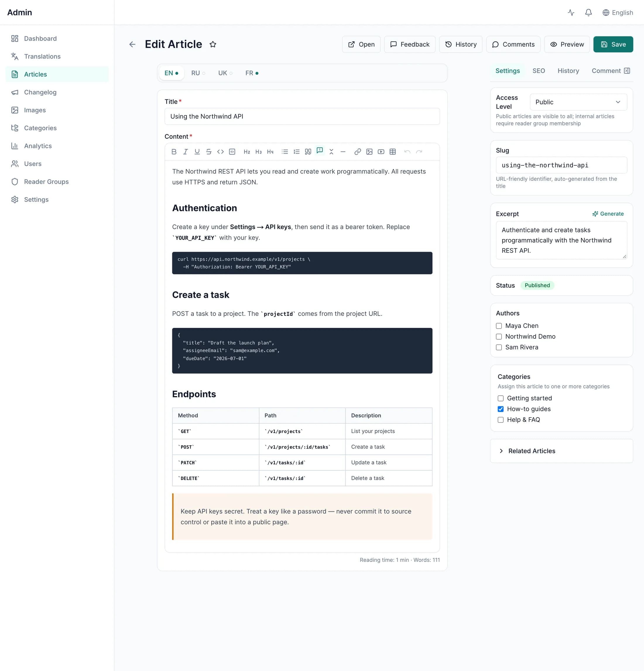Insert a blockquote

308,152
